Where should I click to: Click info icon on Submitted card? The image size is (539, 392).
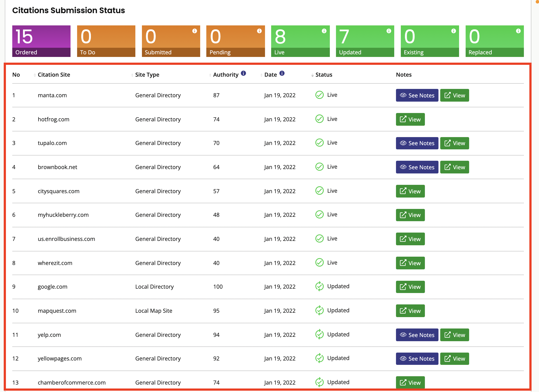pos(194,31)
